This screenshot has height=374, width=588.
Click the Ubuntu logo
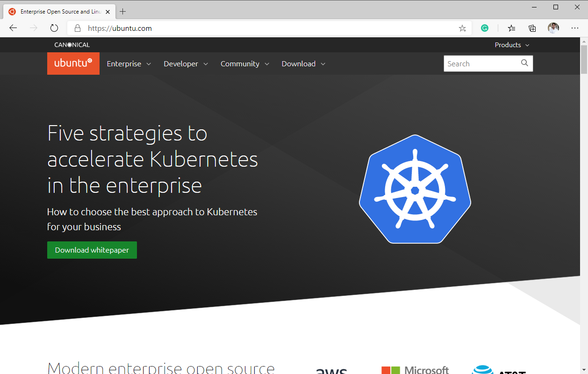click(73, 64)
